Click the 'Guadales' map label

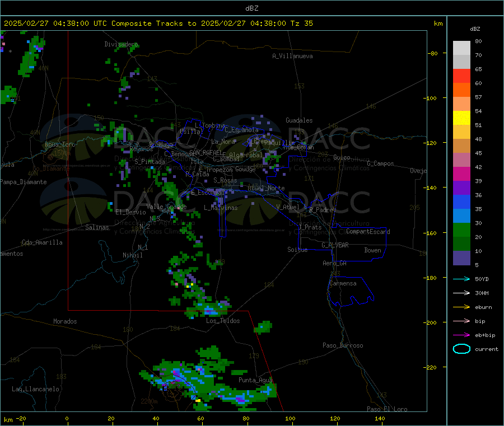pos(299,120)
